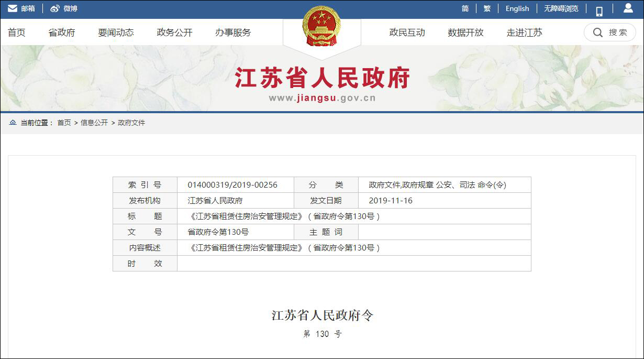Screen dimensions: 644x359
Task: Open the 省政府 menu
Action: point(62,32)
